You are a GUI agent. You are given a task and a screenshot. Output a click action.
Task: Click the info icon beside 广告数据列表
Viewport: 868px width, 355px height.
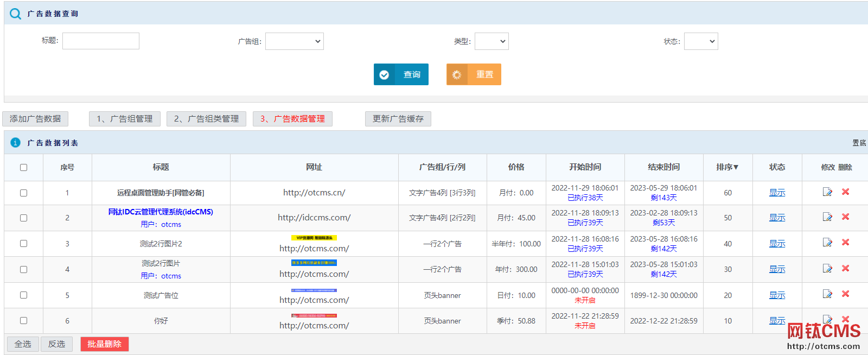click(x=15, y=142)
